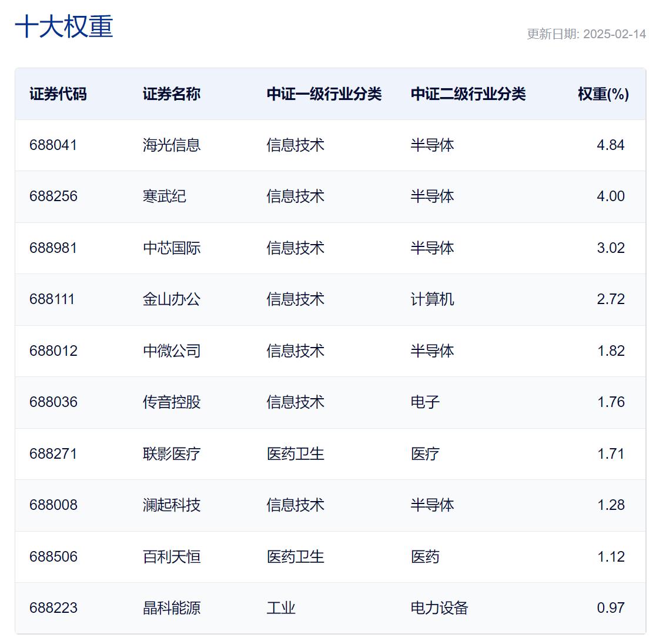This screenshot has width=656, height=644.
Task: Click security name 传音控股
Action: 172,402
